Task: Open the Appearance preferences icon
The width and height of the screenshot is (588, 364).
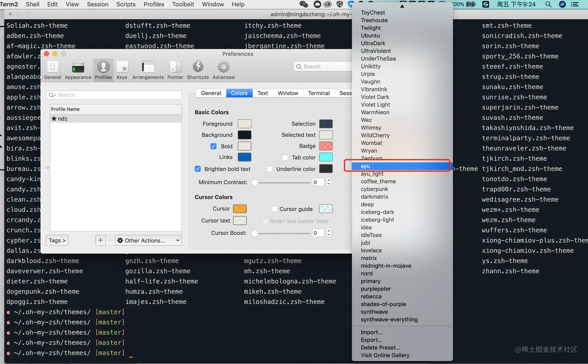Action: point(78,70)
